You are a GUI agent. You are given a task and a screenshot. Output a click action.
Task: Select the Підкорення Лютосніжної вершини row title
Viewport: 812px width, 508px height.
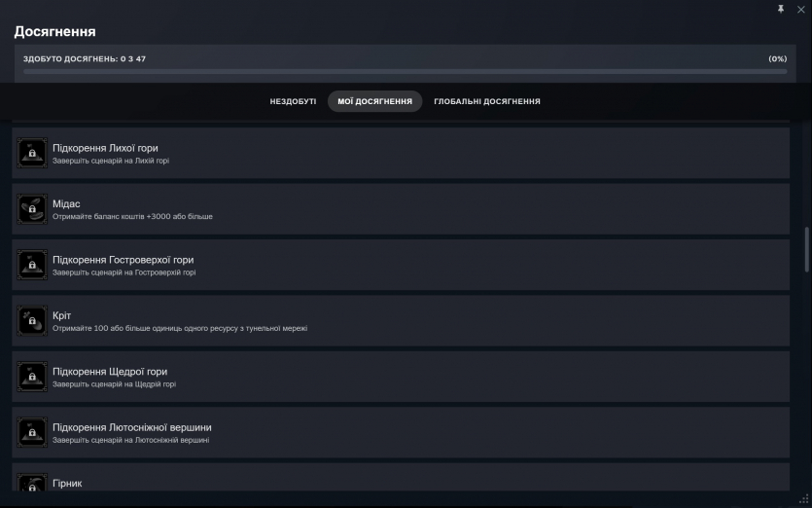click(131, 427)
